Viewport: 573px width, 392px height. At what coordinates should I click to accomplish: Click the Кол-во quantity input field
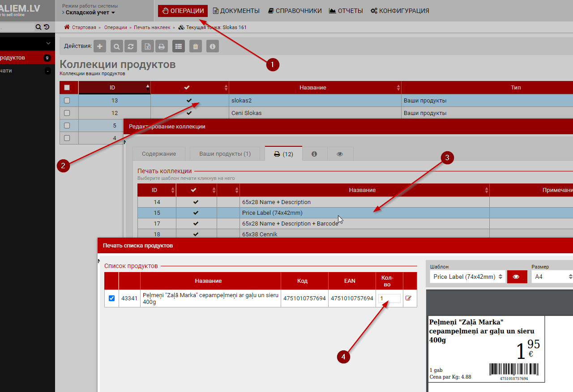pyautogui.click(x=389, y=298)
